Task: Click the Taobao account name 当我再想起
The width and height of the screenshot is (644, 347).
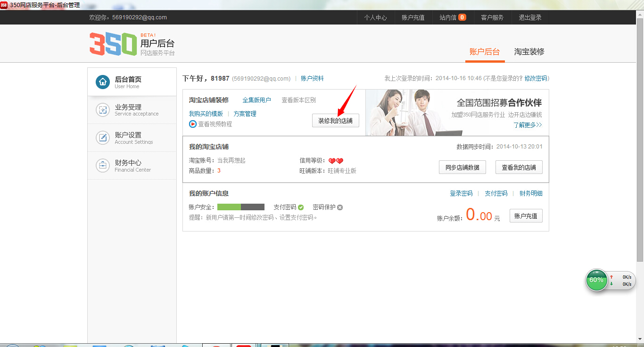Action: click(x=231, y=161)
